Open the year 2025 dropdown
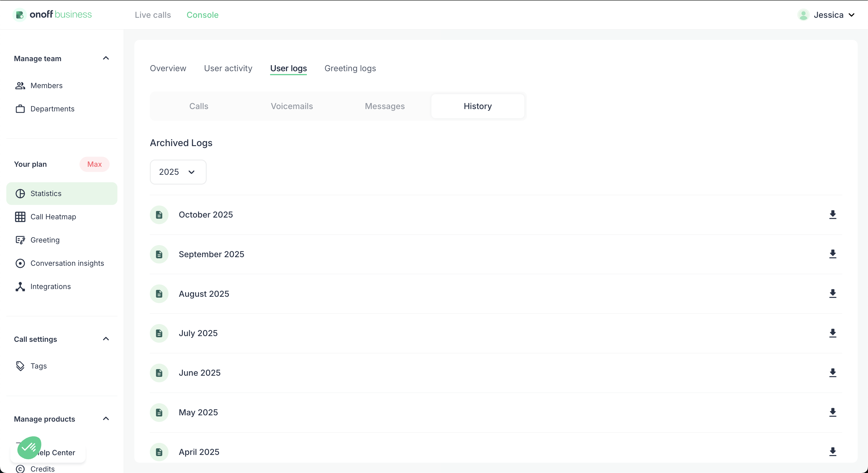The image size is (868, 473). (178, 172)
